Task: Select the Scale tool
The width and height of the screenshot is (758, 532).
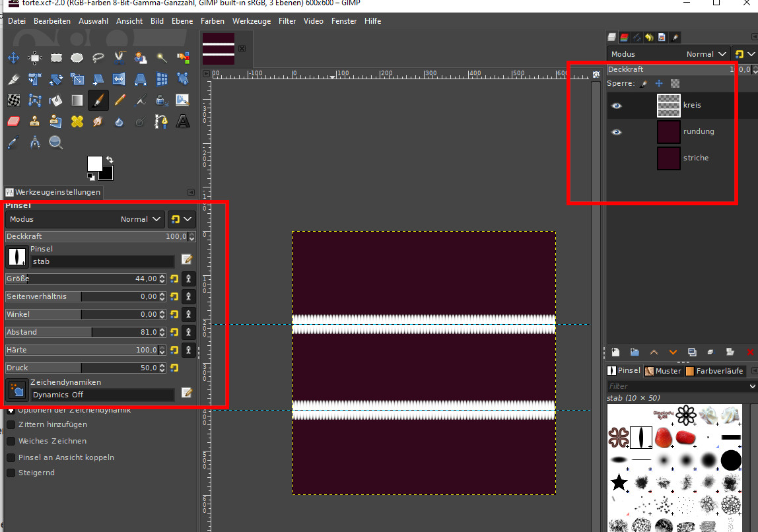Action: 77,79
